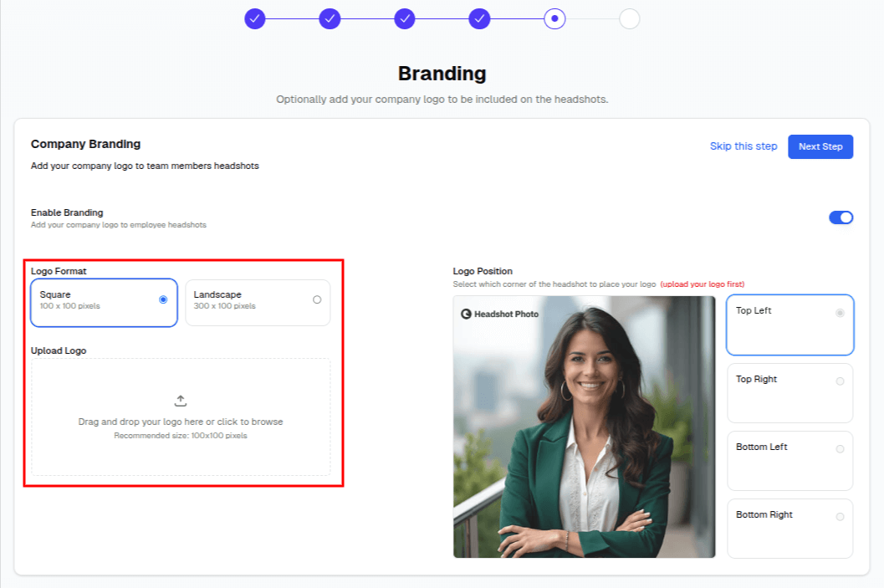This screenshot has height=588, width=884.
Task: Click the upload arrow icon
Action: 181,401
